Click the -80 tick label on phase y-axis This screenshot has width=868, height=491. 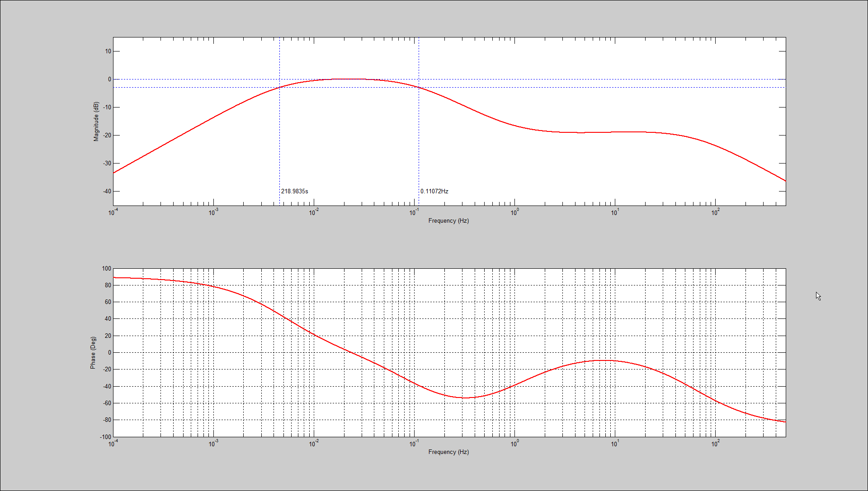pos(107,420)
